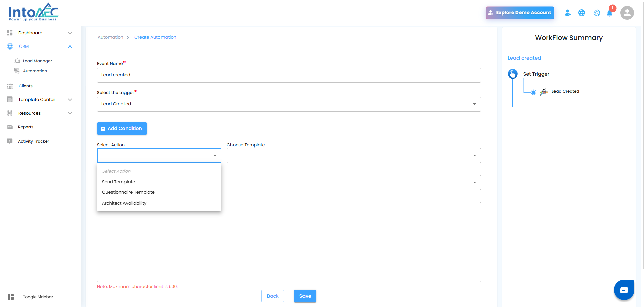This screenshot has height=307, width=644.
Task: Expand the Dashboard menu chevron
Action: [x=70, y=33]
